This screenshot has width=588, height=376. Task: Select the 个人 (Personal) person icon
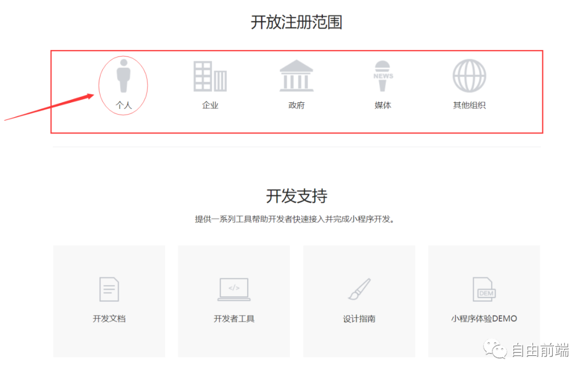(123, 76)
